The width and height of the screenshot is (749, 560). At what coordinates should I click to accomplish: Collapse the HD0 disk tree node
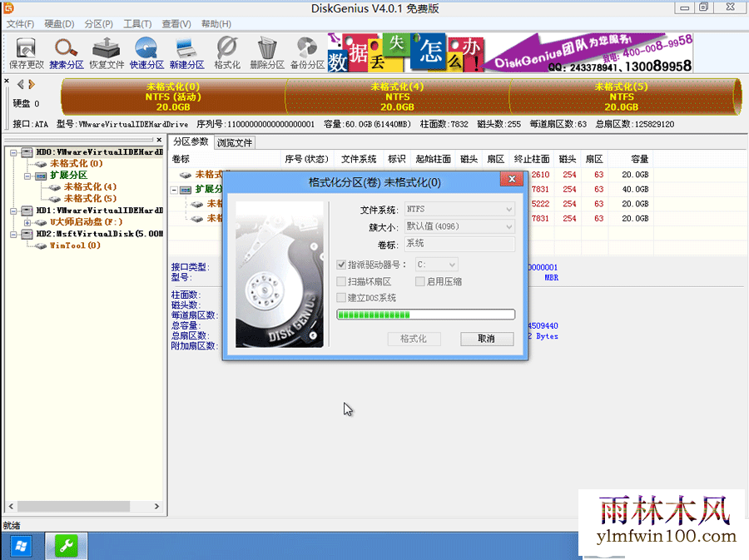[13, 153]
